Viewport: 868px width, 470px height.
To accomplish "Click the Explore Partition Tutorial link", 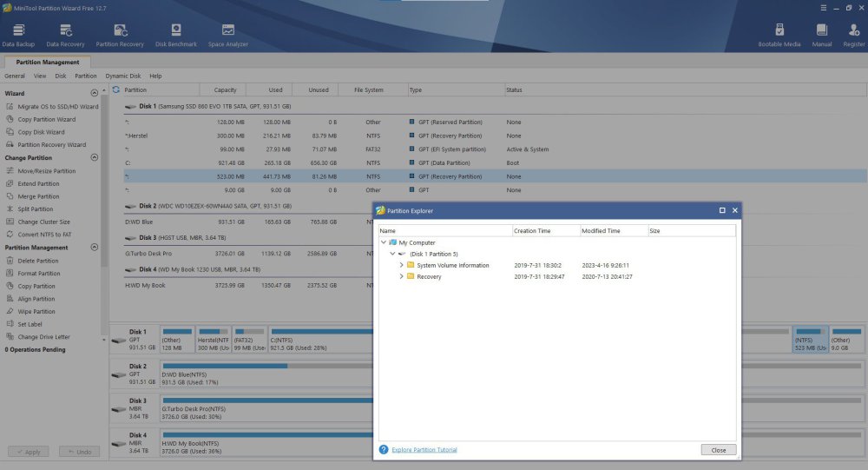I will 424,449.
